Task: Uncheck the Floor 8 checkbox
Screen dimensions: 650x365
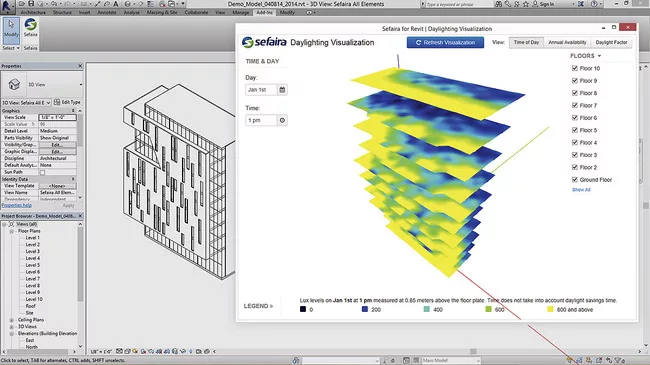Action: pos(575,93)
